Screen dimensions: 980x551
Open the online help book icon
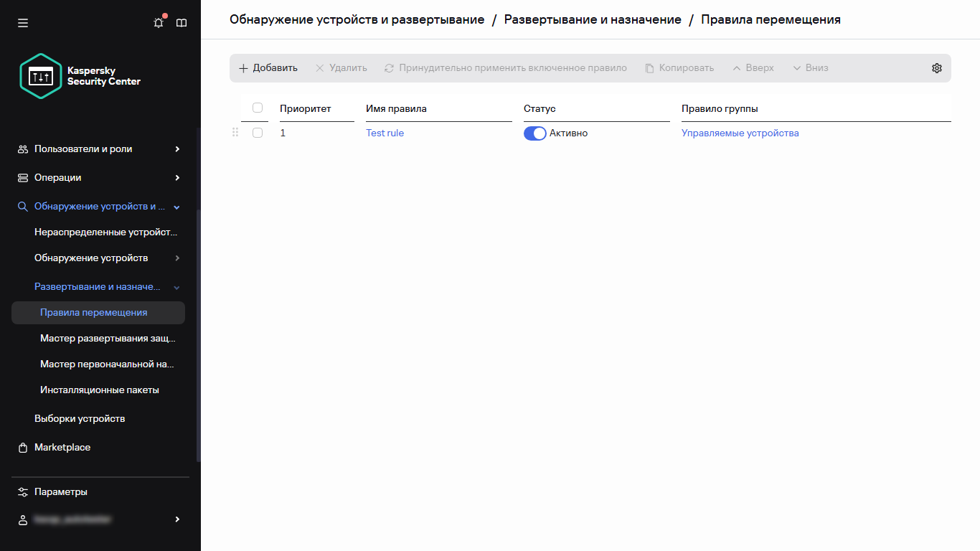pyautogui.click(x=182, y=23)
